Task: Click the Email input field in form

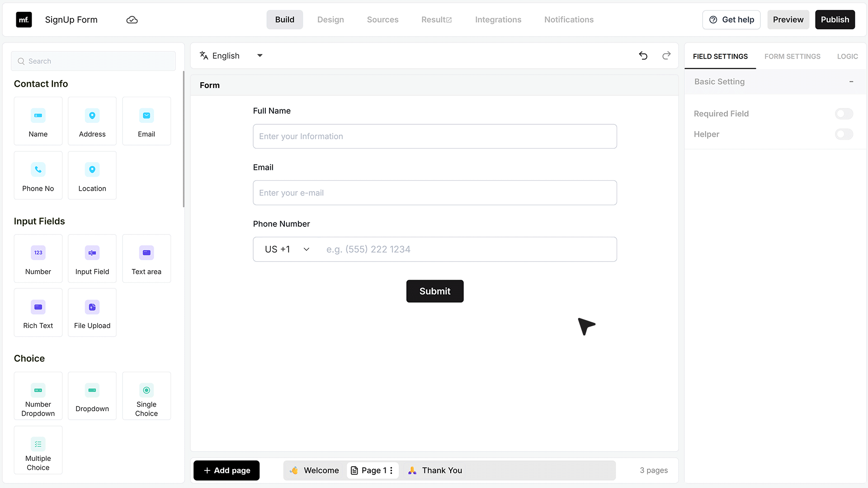Action: (x=435, y=193)
